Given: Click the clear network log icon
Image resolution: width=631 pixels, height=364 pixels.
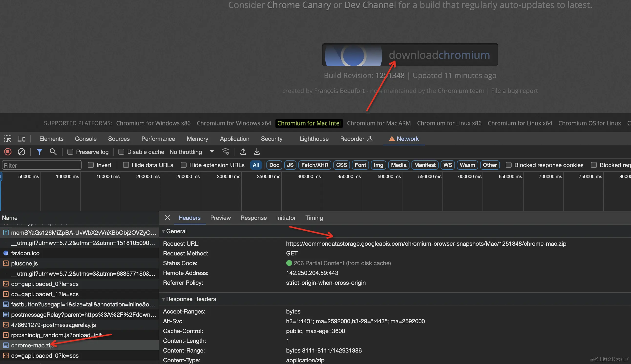Looking at the screenshot, I should click(21, 152).
